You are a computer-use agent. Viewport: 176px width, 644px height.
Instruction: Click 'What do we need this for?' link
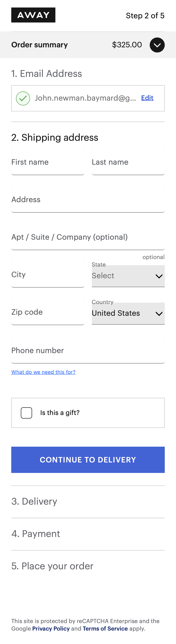coord(43,372)
